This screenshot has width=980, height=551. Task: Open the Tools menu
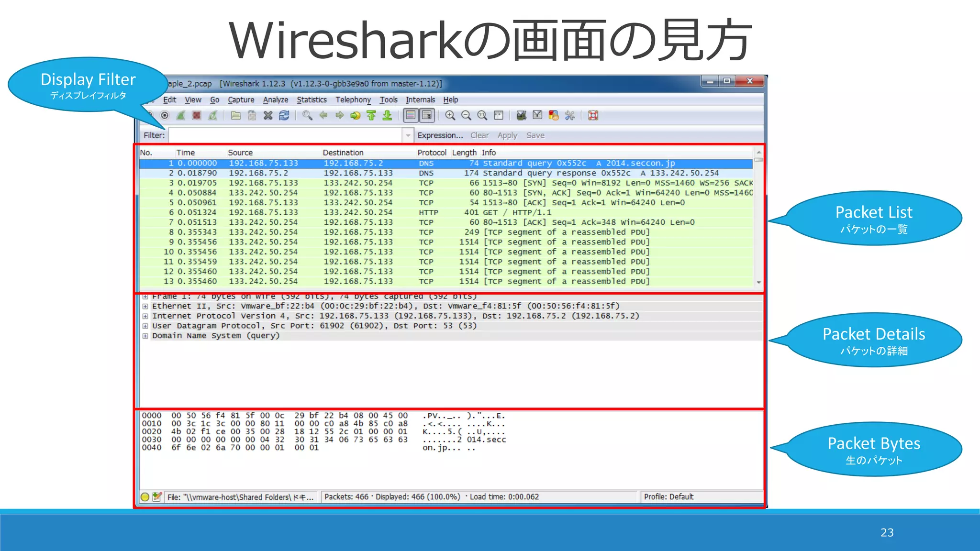pos(389,100)
